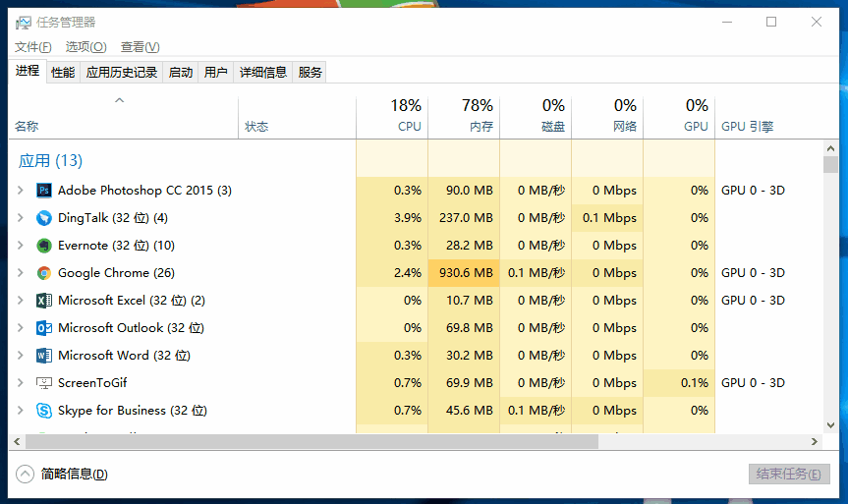Viewport: 848px width, 504px height.
Task: Collapse to 简略信息 view
Action: (x=63, y=475)
